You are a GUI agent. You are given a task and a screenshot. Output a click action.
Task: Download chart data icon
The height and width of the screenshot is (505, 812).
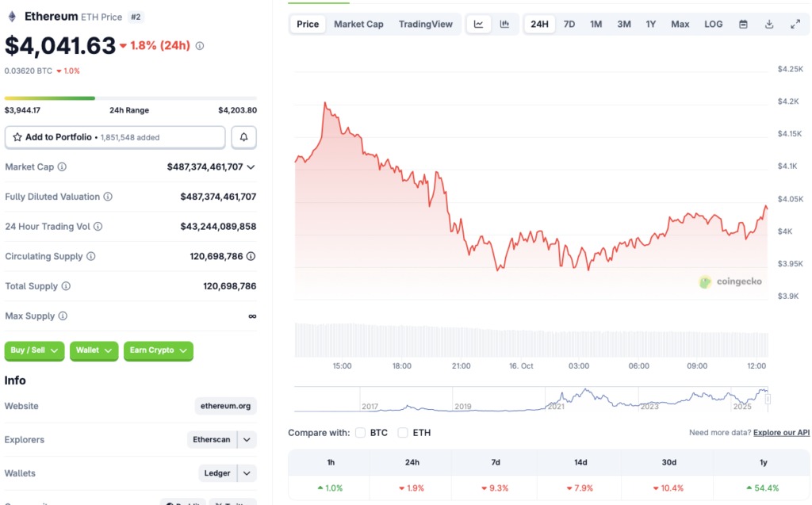769,24
